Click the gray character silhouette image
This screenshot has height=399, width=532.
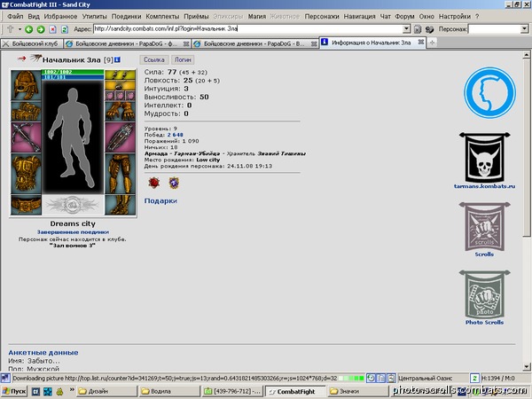(x=73, y=137)
